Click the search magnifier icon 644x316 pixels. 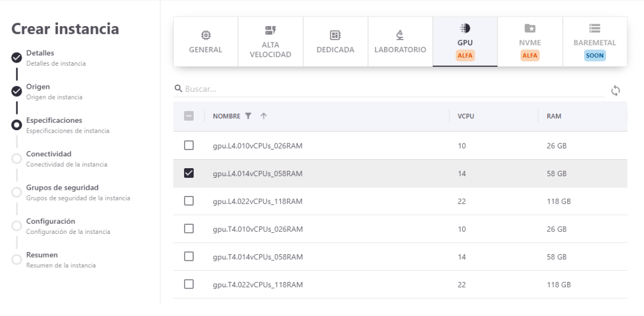point(178,89)
